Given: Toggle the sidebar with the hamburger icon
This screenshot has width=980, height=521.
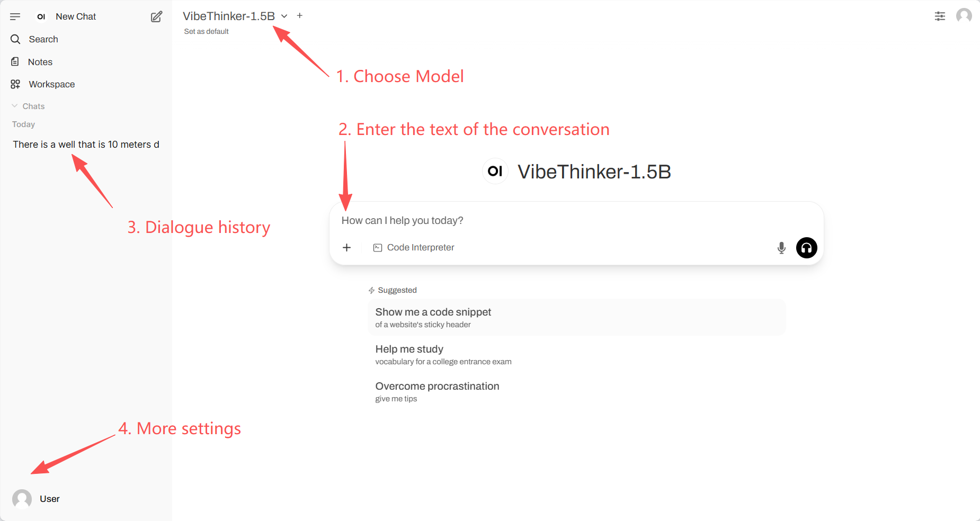Looking at the screenshot, I should pyautogui.click(x=15, y=17).
